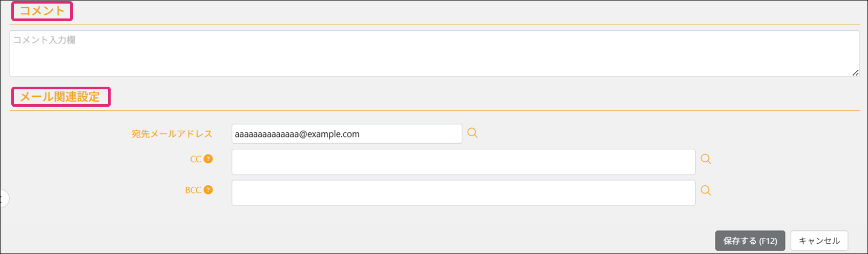Focus the コメント入力欄 text area

434,54
